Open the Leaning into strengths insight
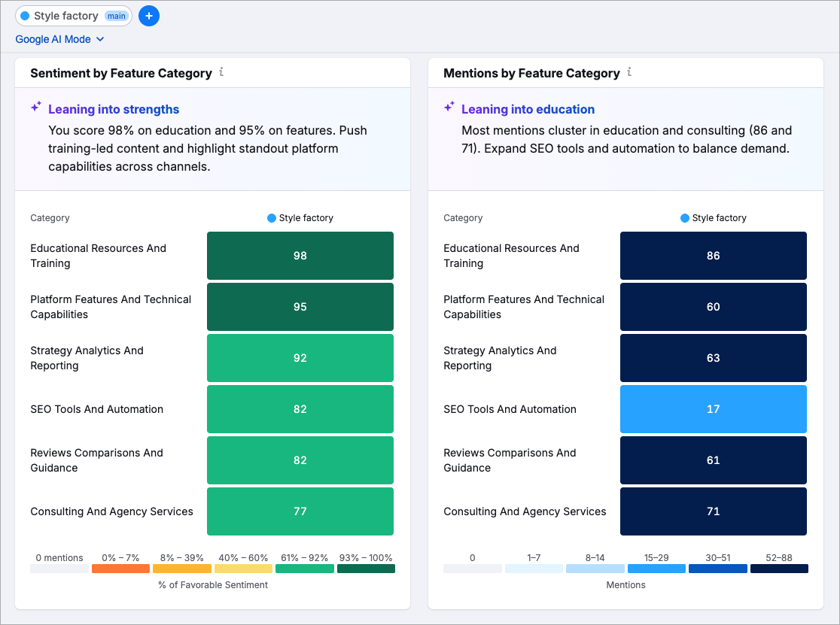 pyautogui.click(x=114, y=109)
